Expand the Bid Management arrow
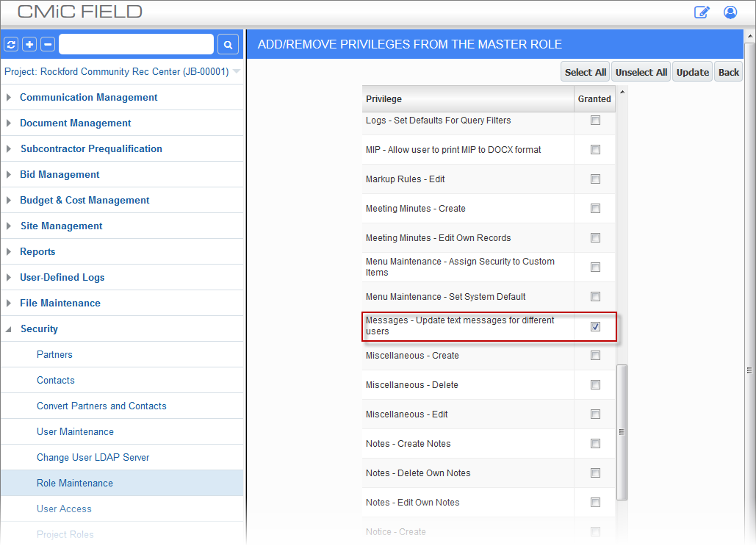Image resolution: width=756 pixels, height=546 pixels. coord(9,175)
